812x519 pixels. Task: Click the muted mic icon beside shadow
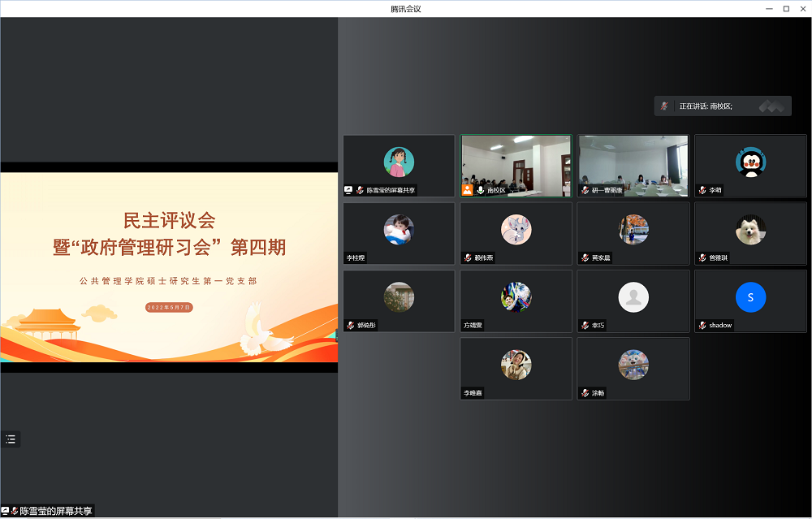tap(702, 326)
